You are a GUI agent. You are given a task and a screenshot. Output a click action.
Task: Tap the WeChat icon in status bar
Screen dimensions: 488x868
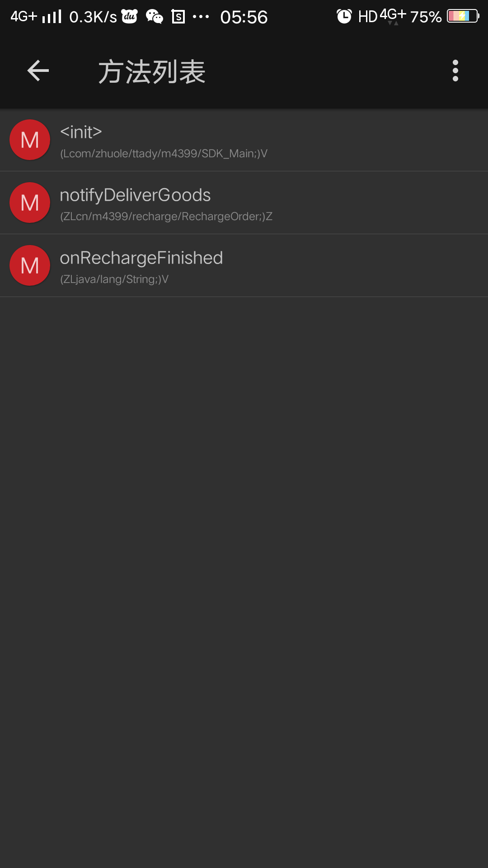(x=155, y=17)
